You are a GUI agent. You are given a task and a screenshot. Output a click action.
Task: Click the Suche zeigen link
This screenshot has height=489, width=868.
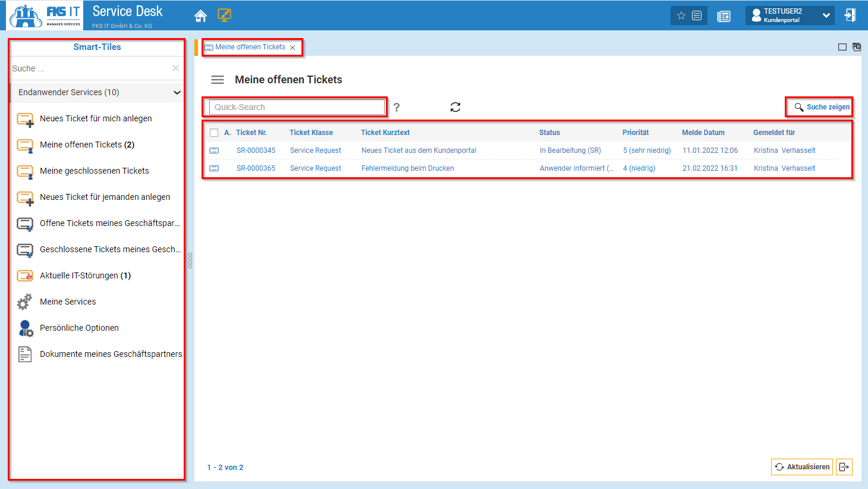click(822, 107)
